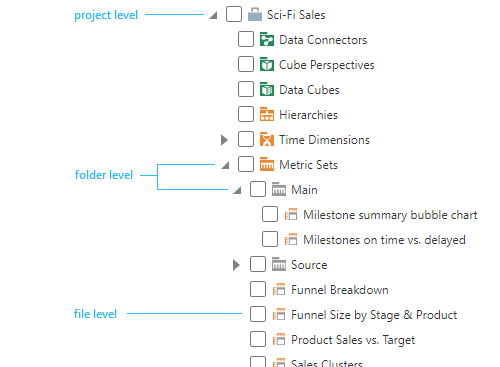Click the Metric Sets orange folder icon
This screenshot has width=500, height=367.
267,164
